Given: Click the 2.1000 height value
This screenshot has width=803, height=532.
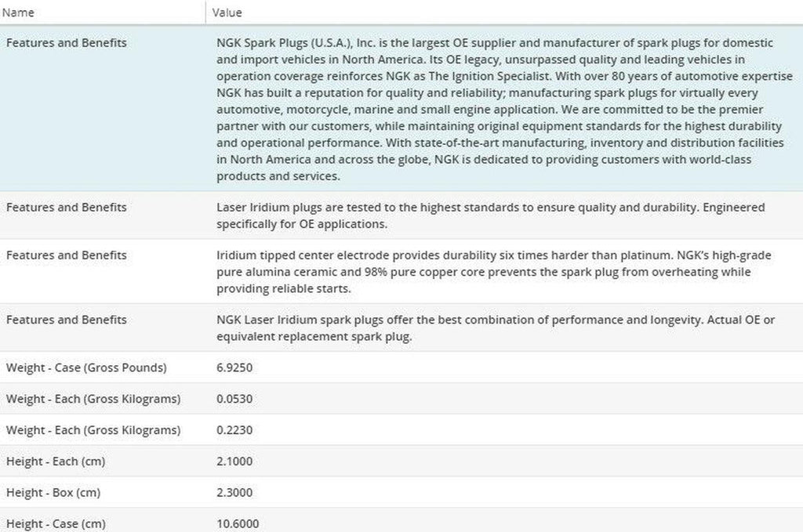Looking at the screenshot, I should [234, 461].
